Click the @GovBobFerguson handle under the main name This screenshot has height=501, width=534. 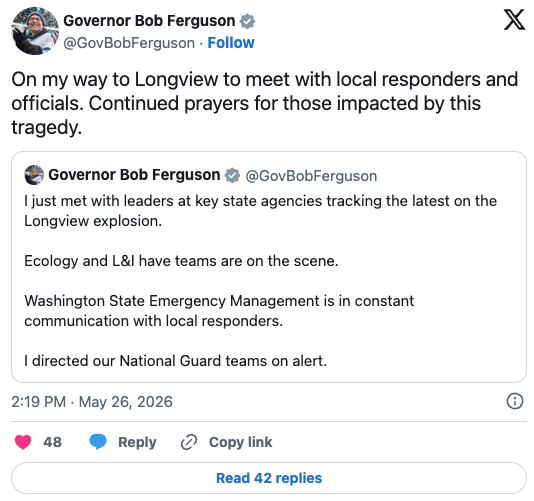[x=129, y=43]
